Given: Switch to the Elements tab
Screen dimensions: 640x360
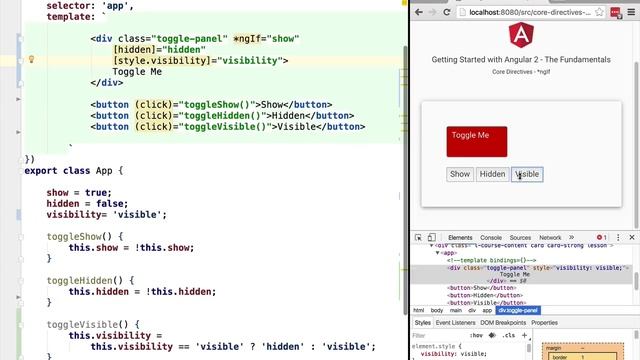Looking at the screenshot, I should pos(460,238).
